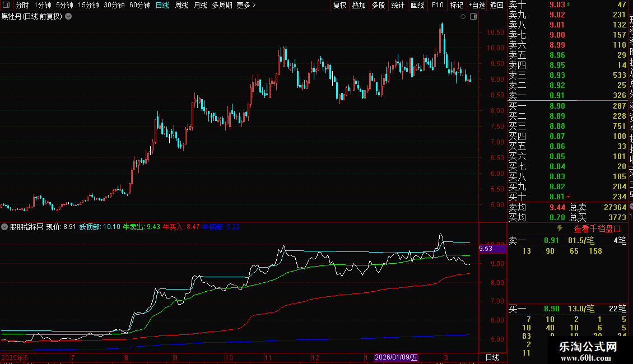This screenshot has height=364, width=633.
Task: Activate the 画线 drawing tool
Action: [417, 5]
